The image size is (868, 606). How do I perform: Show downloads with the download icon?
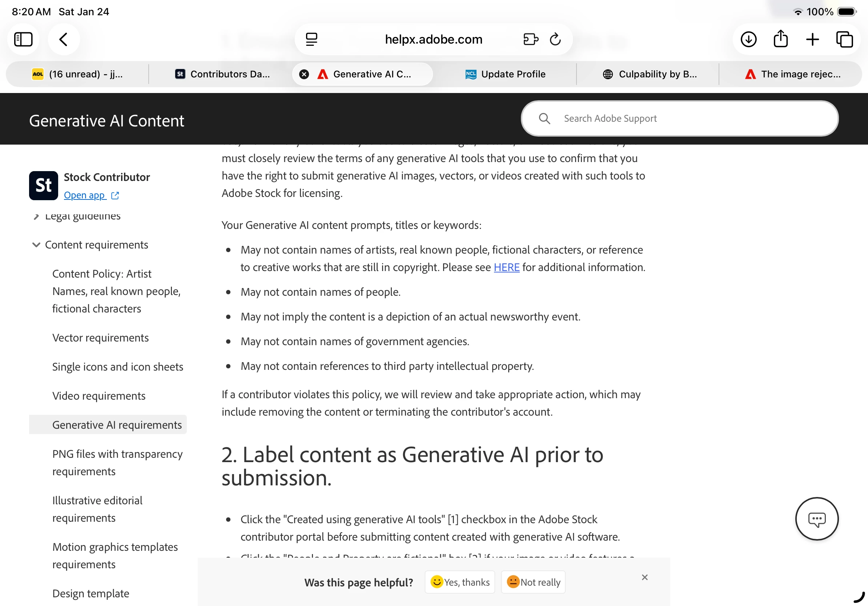(748, 39)
